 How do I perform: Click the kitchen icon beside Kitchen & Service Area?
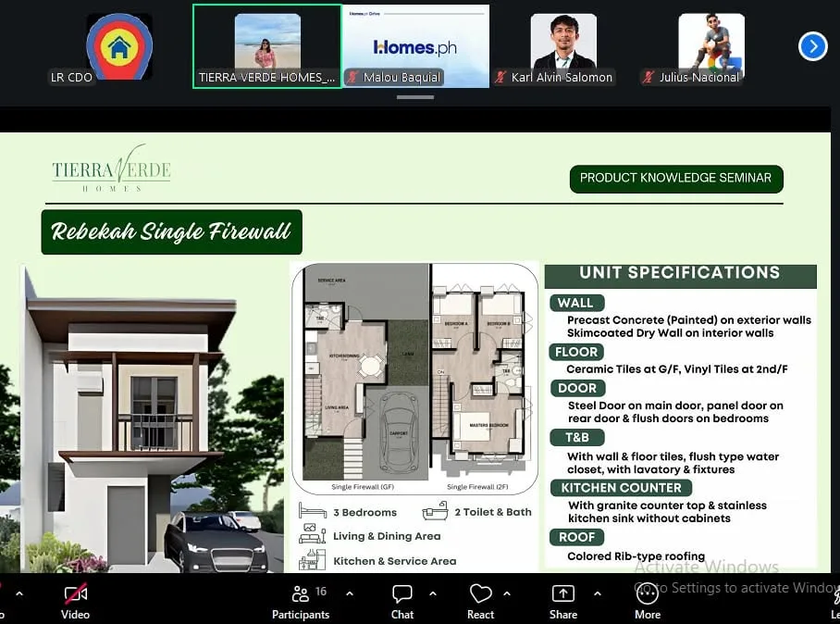coord(313,560)
